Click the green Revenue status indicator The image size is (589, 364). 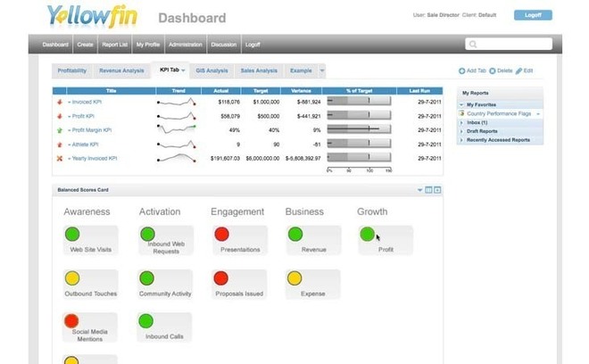(295, 235)
